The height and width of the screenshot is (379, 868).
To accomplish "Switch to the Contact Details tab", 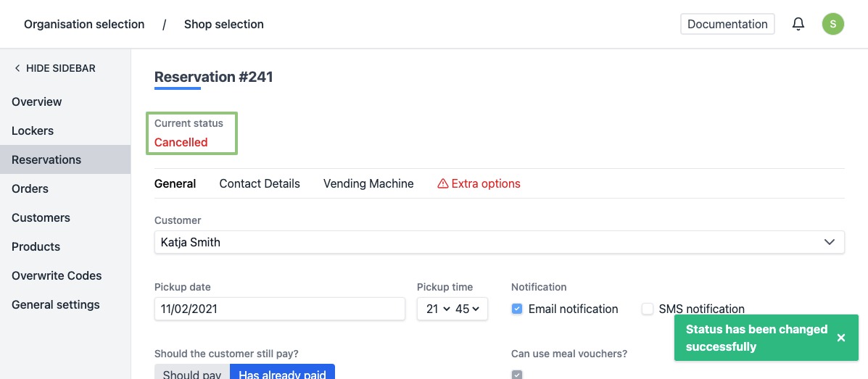I will coord(260,183).
